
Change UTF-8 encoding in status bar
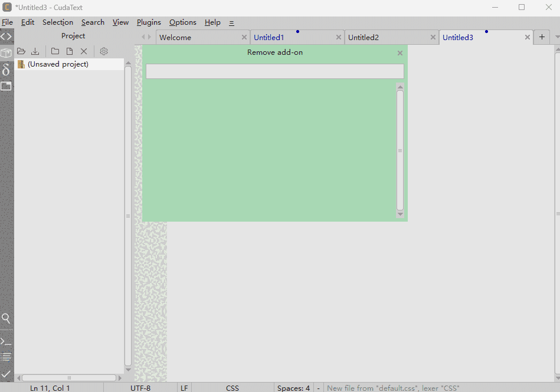pyautogui.click(x=140, y=388)
